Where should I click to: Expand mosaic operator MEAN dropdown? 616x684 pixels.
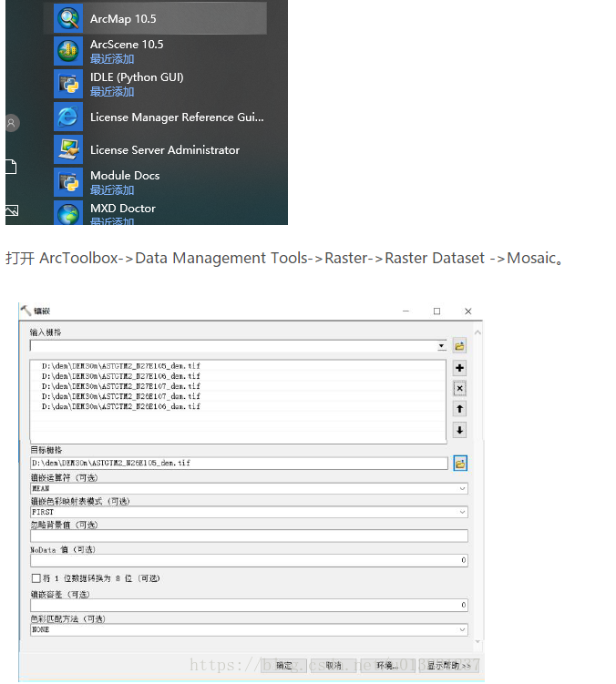click(x=462, y=488)
